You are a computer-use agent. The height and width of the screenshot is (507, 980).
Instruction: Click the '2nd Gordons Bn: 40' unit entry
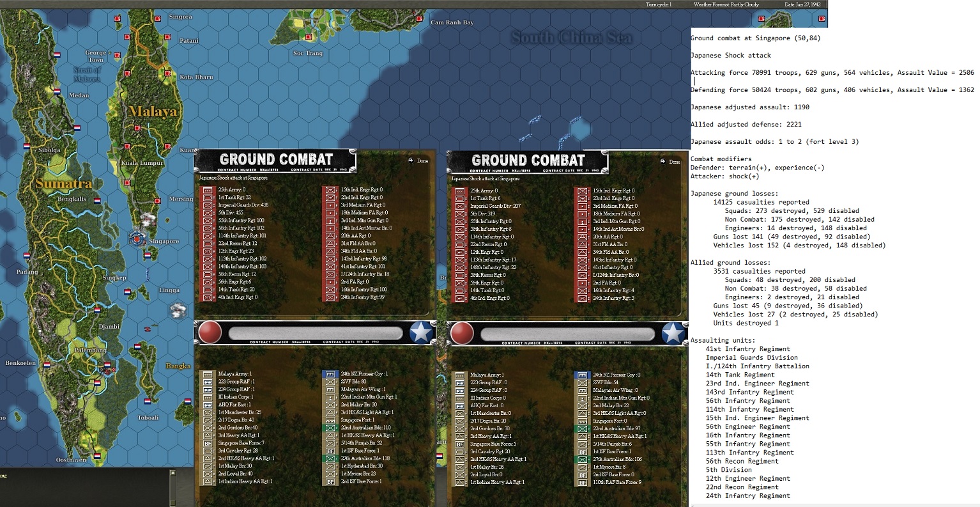238,428
